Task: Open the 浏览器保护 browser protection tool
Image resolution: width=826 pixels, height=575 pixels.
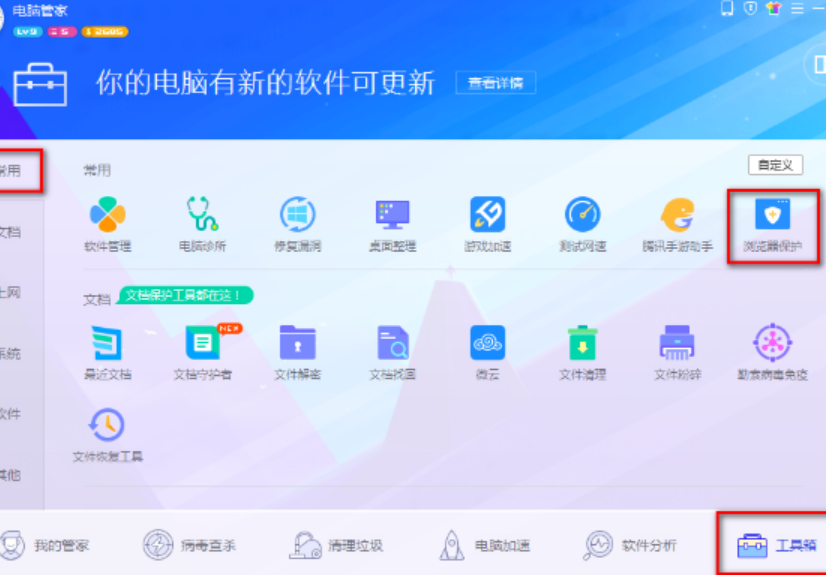Action: (x=772, y=224)
